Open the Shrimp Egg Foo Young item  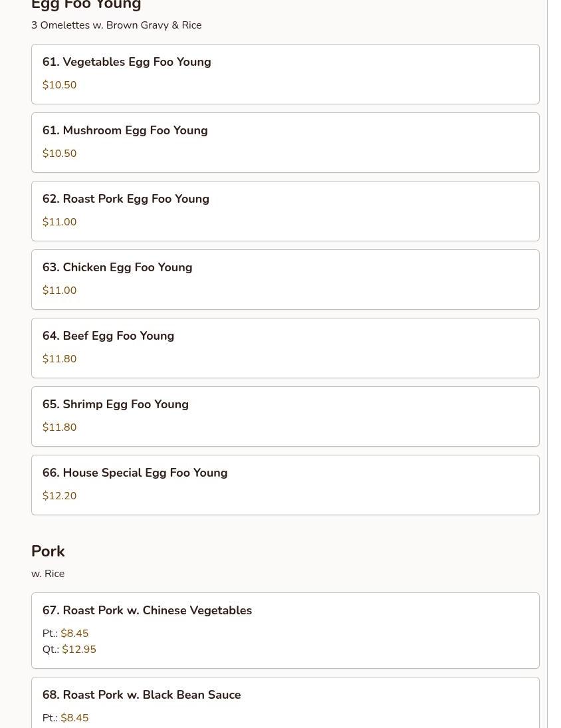pos(285,416)
